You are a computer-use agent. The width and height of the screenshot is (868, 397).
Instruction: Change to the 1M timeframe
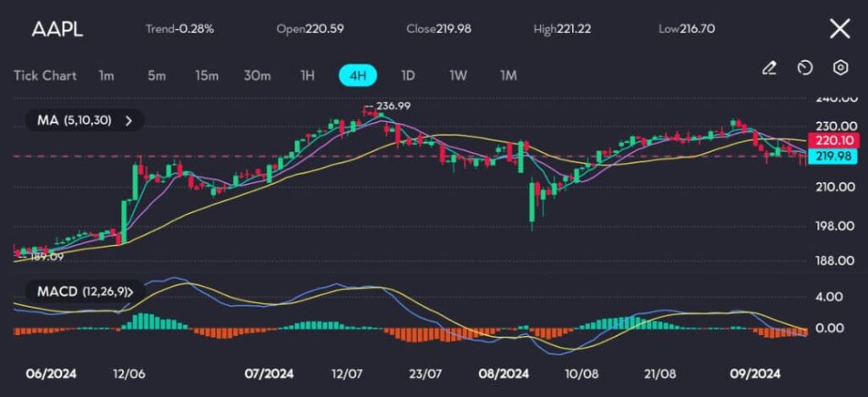pyautogui.click(x=508, y=75)
